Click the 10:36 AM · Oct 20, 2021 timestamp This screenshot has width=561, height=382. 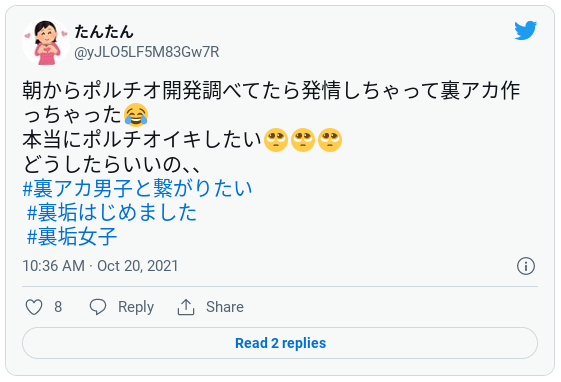(100, 266)
